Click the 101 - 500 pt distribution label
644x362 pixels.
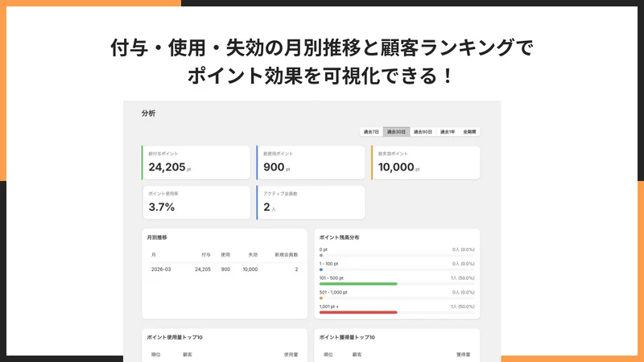[x=332, y=278]
